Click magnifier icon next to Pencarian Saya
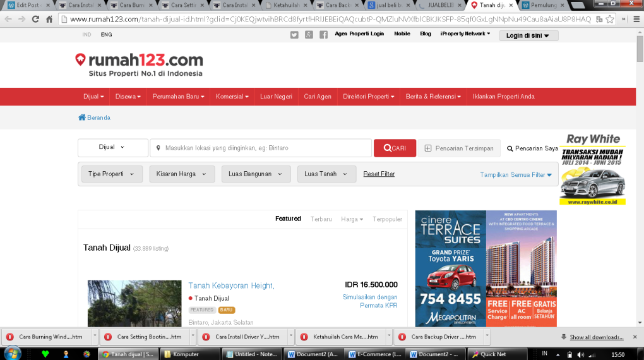The height and width of the screenshot is (360, 644). 510,148
